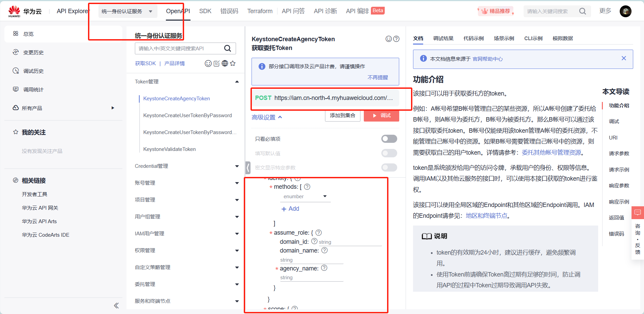This screenshot has height=314, width=644.
Task: Click the search magnifier icon in top bar
Action: [582, 11]
